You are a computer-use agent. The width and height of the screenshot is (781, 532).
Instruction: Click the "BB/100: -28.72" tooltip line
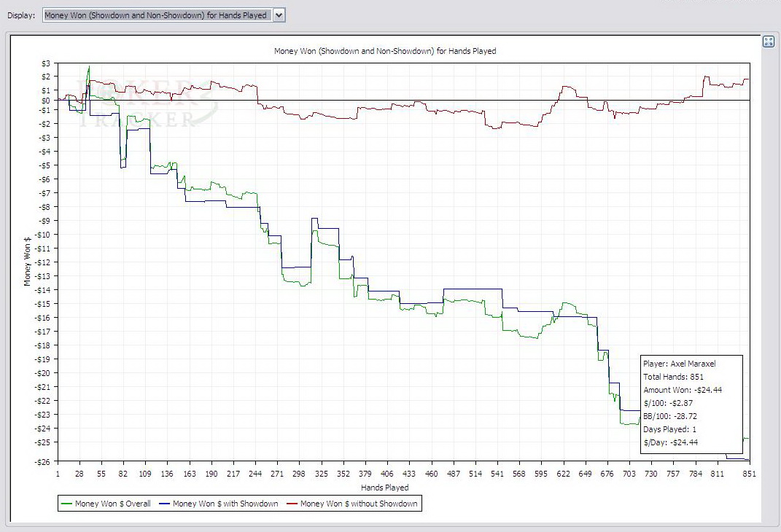coord(672,416)
